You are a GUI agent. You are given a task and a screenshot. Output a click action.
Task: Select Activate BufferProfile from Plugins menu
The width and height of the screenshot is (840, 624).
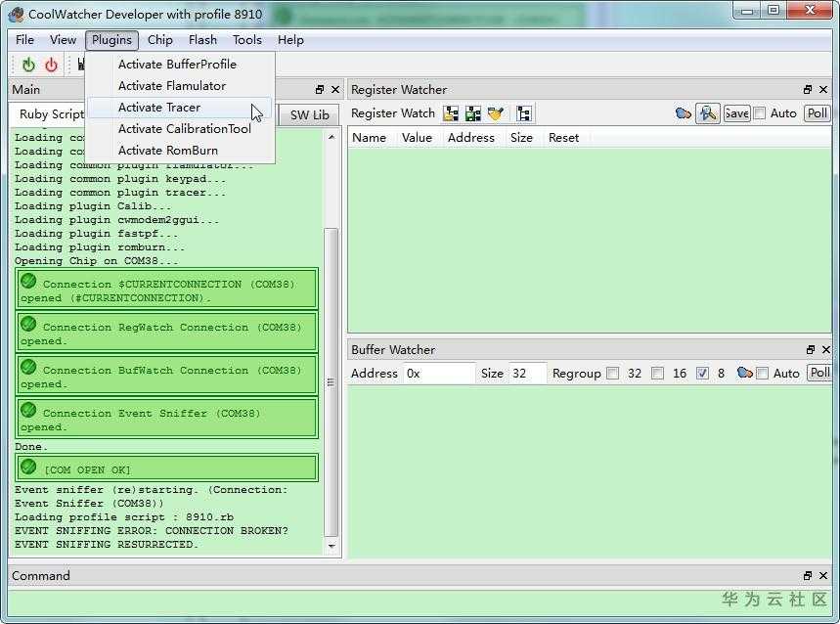(180, 65)
